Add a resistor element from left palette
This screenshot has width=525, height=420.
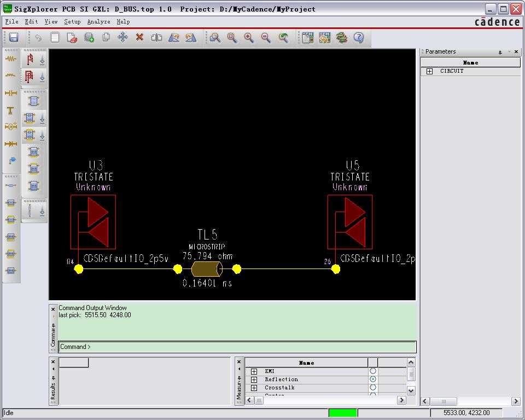11,59
